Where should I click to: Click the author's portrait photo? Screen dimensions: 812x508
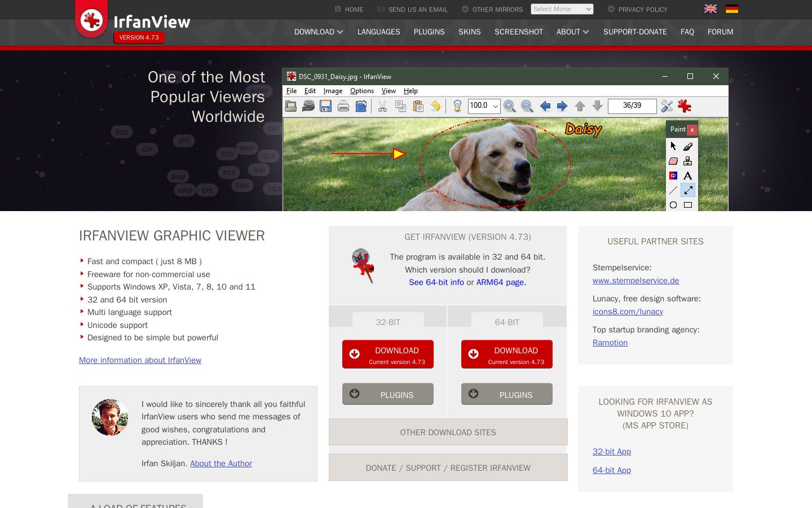[x=110, y=418]
